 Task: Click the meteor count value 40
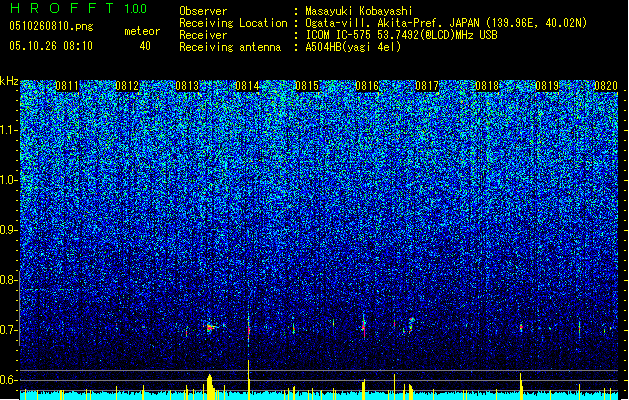[x=145, y=46]
